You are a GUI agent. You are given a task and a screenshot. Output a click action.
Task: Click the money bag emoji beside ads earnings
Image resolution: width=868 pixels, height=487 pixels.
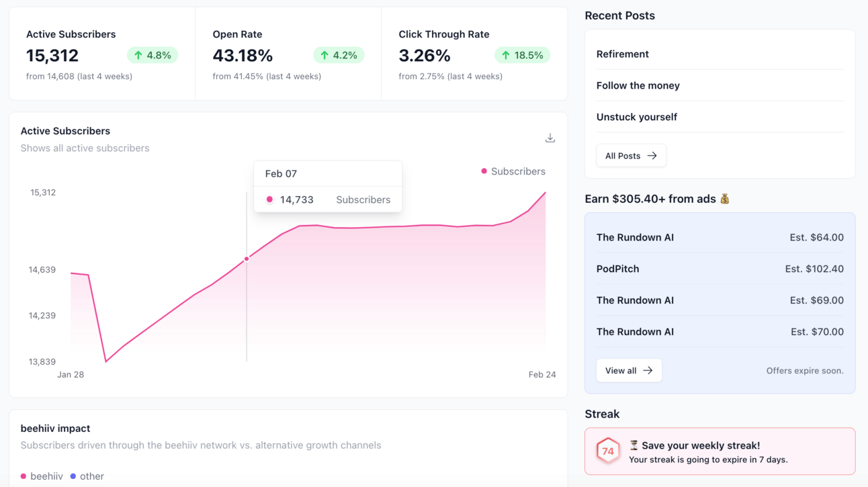click(x=725, y=199)
